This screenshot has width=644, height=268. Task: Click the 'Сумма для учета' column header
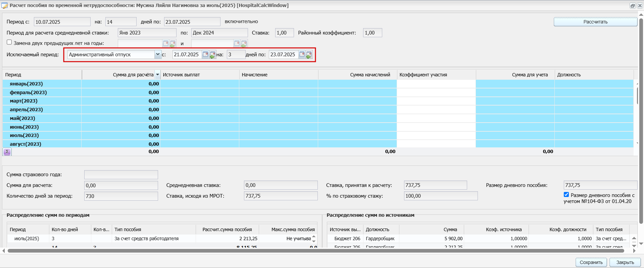pyautogui.click(x=515, y=75)
